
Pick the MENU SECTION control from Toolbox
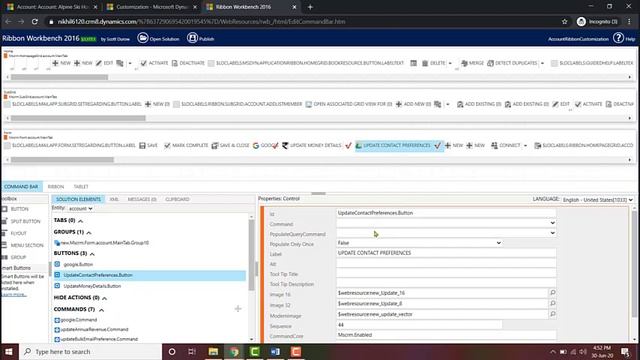pos(23,245)
